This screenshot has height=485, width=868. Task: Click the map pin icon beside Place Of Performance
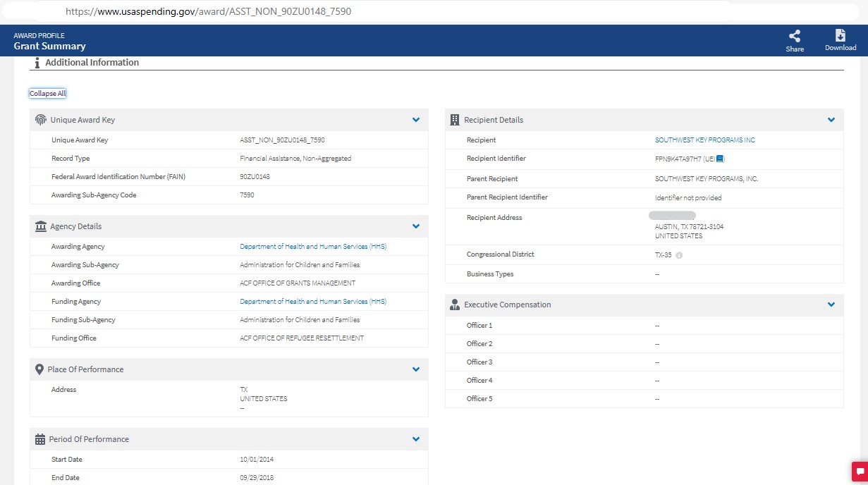39,369
